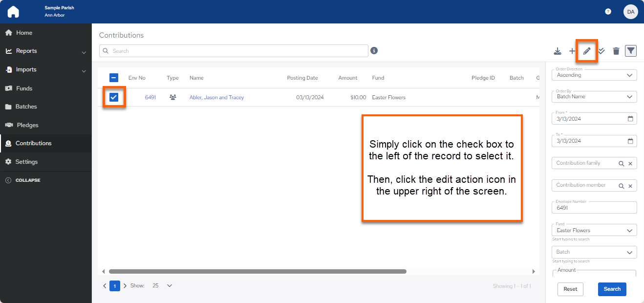Click the 03/13/2024 posting date cell

[310, 97]
